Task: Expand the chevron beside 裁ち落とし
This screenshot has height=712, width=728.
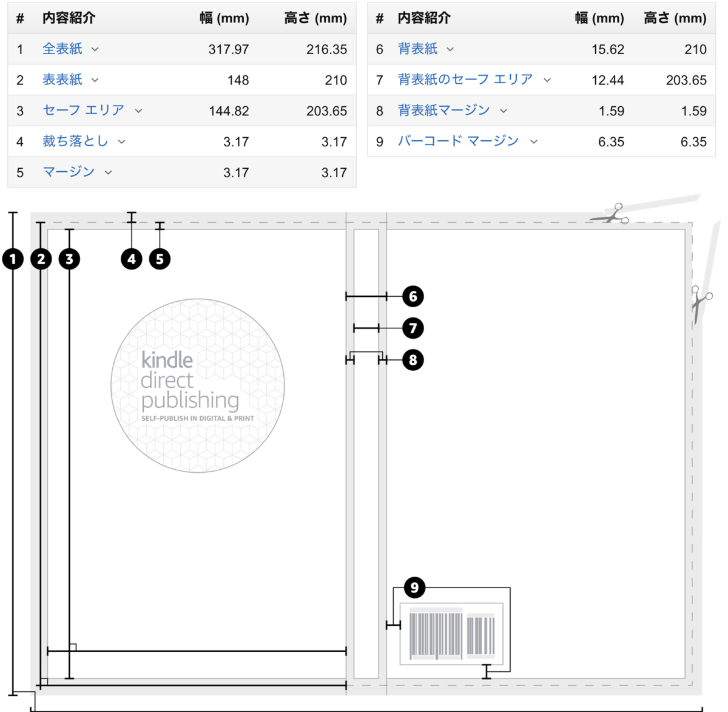Action: [x=121, y=142]
